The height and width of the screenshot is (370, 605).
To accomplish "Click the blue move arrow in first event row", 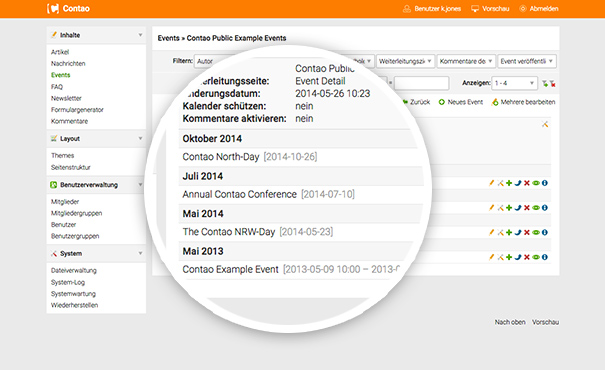I will (518, 183).
